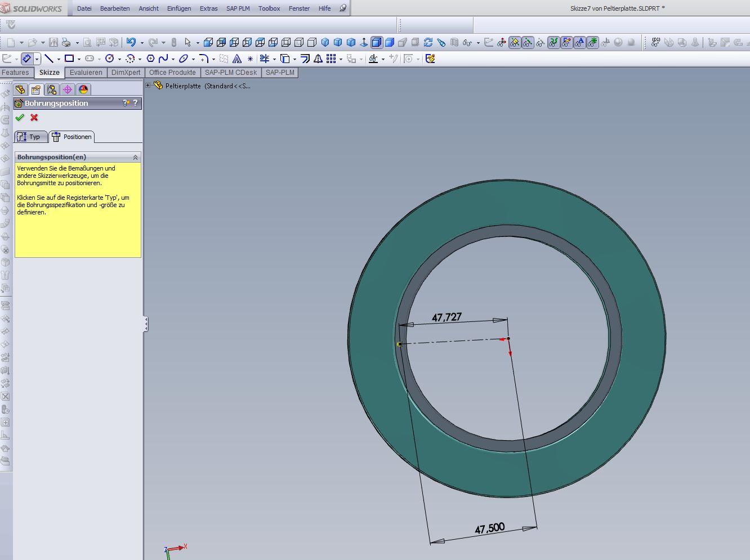750x560 pixels.
Task: Cancel Bohrungsposition with red X
Action: tap(34, 118)
